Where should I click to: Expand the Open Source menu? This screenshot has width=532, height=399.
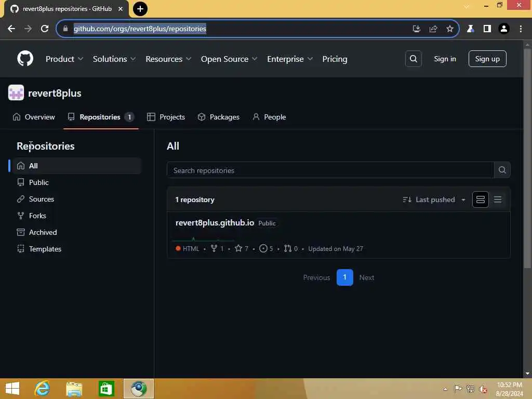(229, 59)
